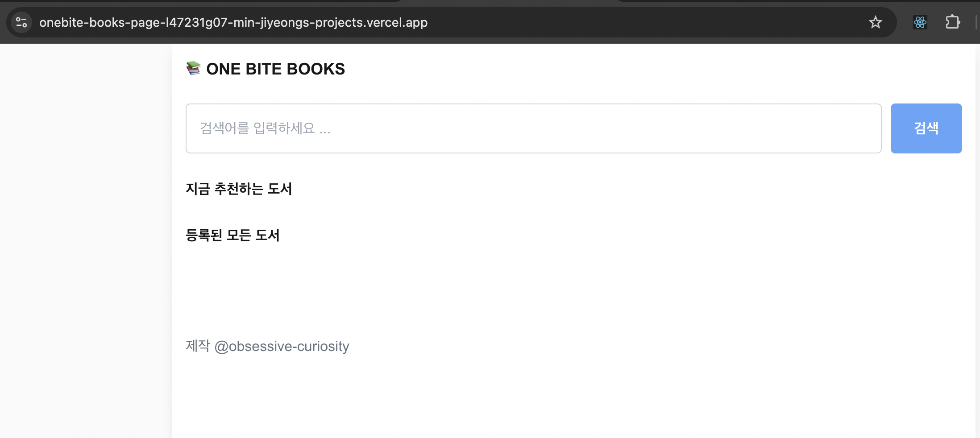Click the gray margin left of page
This screenshot has height=438, width=980.
(86, 241)
